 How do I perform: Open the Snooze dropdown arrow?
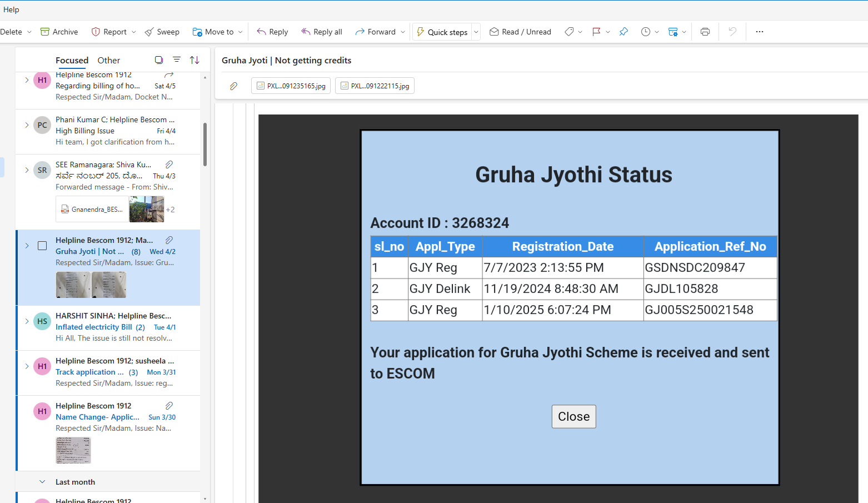(x=657, y=32)
